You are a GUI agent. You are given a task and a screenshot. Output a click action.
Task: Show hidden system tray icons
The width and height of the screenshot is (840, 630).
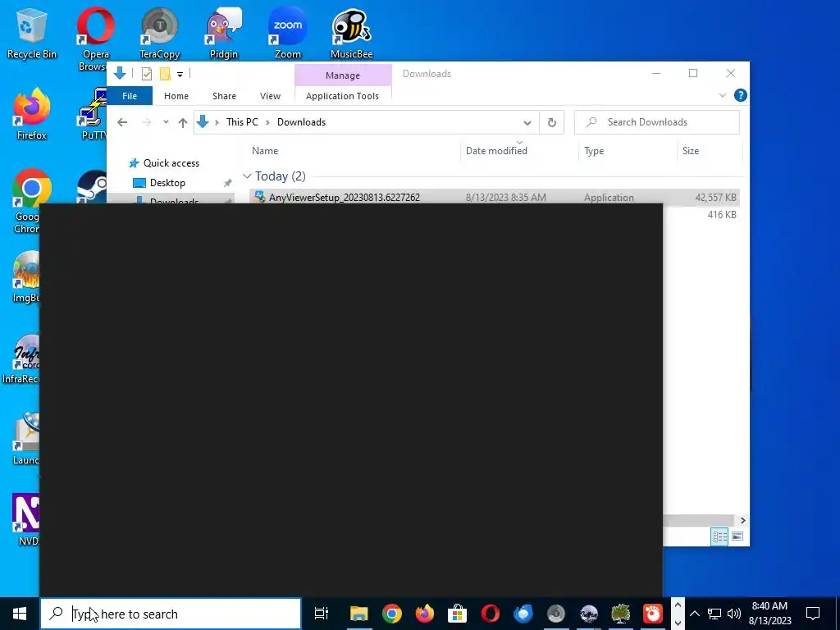[694, 614]
